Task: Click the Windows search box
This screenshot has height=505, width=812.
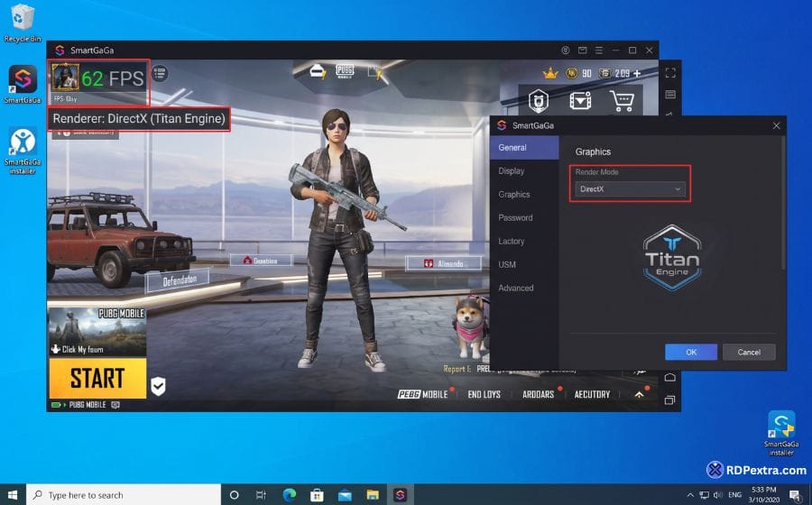Action: coord(124,495)
